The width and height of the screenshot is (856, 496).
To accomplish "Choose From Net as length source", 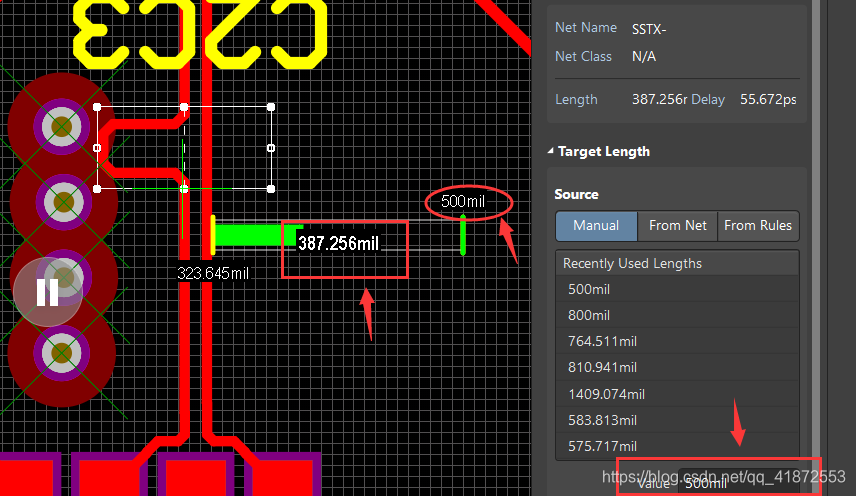I will click(x=677, y=226).
